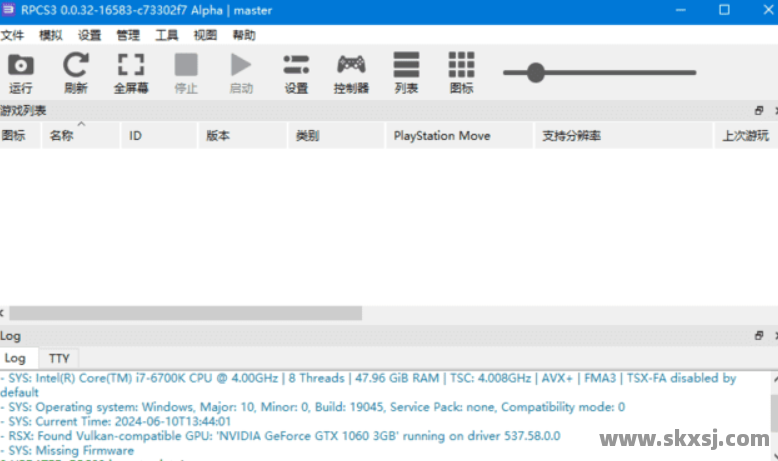Switch to 图标 grid view
This screenshot has width=778, height=461.
pyautogui.click(x=461, y=66)
